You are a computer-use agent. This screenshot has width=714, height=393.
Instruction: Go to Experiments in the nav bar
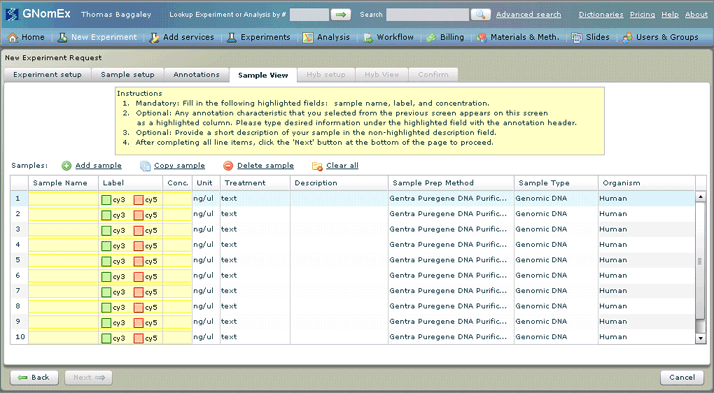coord(258,37)
